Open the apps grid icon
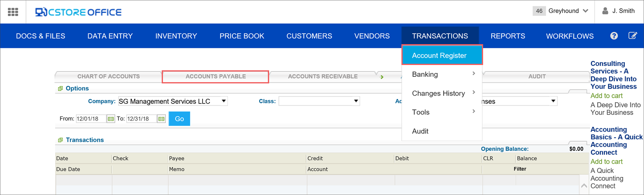The width and height of the screenshot is (644, 195). coord(13,12)
